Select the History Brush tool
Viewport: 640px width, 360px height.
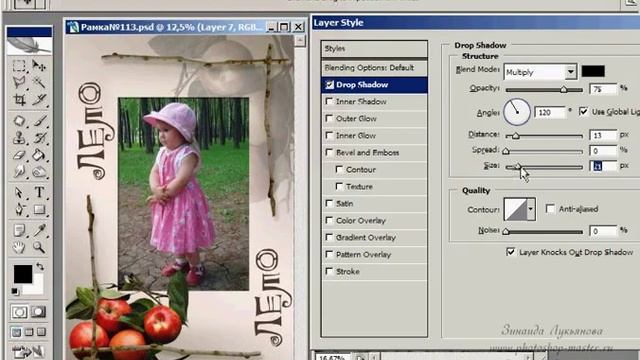pos(39,138)
